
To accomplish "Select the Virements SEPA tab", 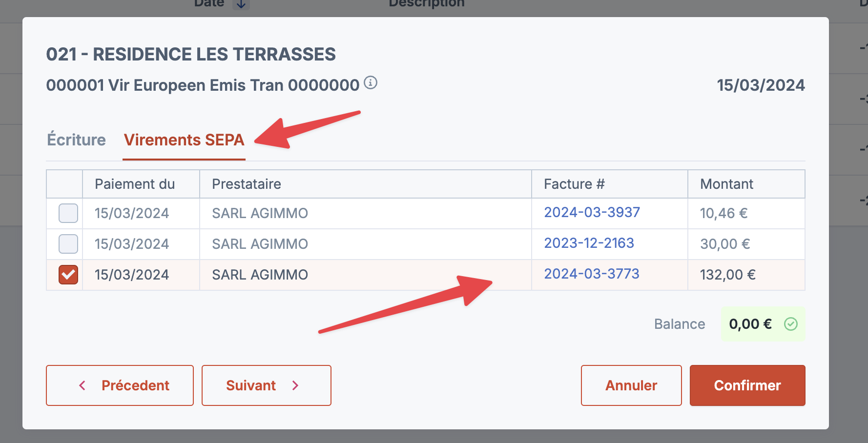I will point(184,140).
